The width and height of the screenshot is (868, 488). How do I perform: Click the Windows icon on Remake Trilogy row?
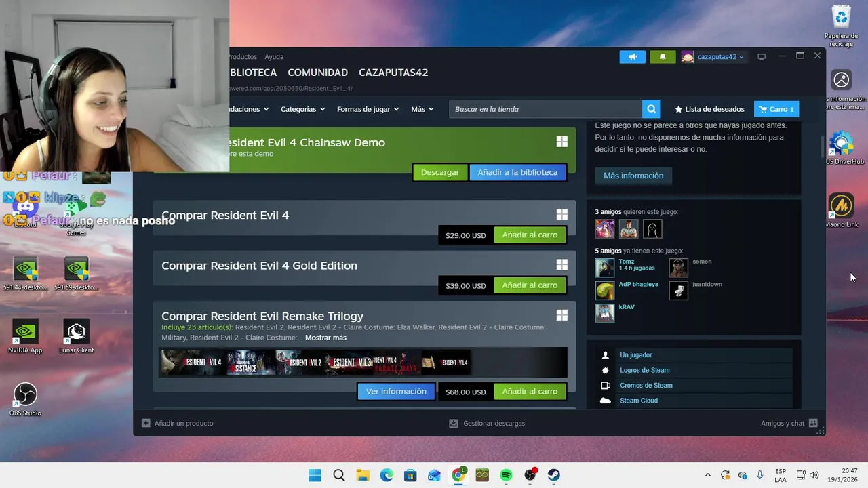point(561,315)
